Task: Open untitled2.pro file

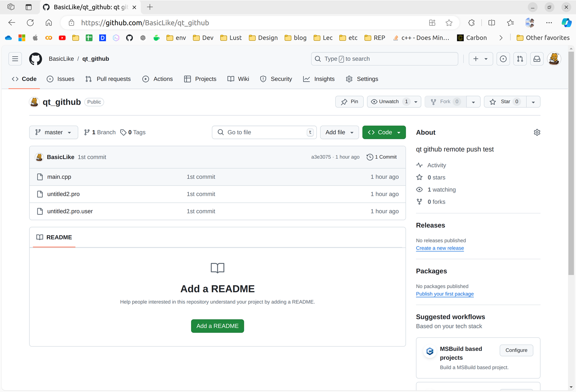Action: coord(63,194)
